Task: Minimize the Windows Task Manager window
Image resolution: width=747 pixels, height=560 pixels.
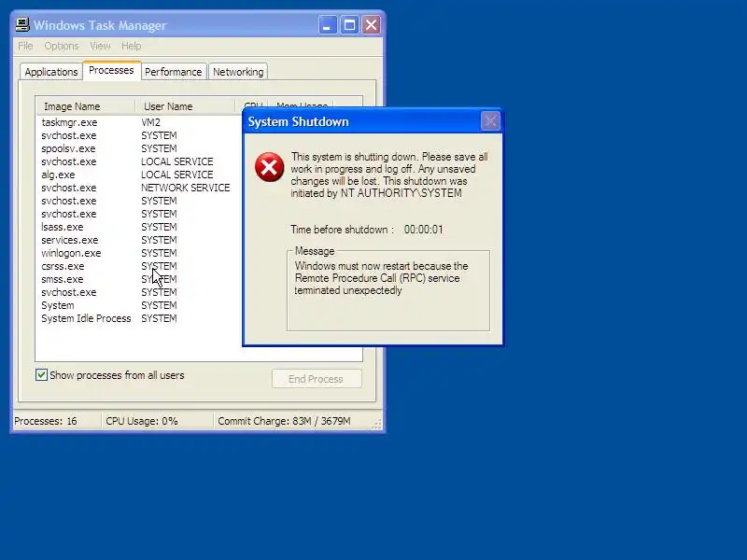Action: [x=328, y=25]
